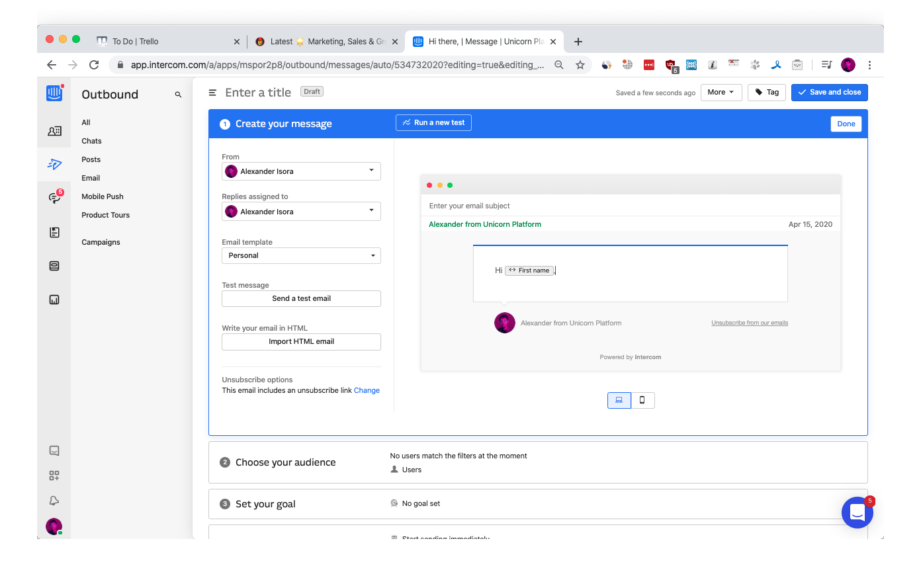The height and width of the screenshot is (588, 921).
Task: Select Product Tours in Outbound menu
Action: (x=105, y=215)
